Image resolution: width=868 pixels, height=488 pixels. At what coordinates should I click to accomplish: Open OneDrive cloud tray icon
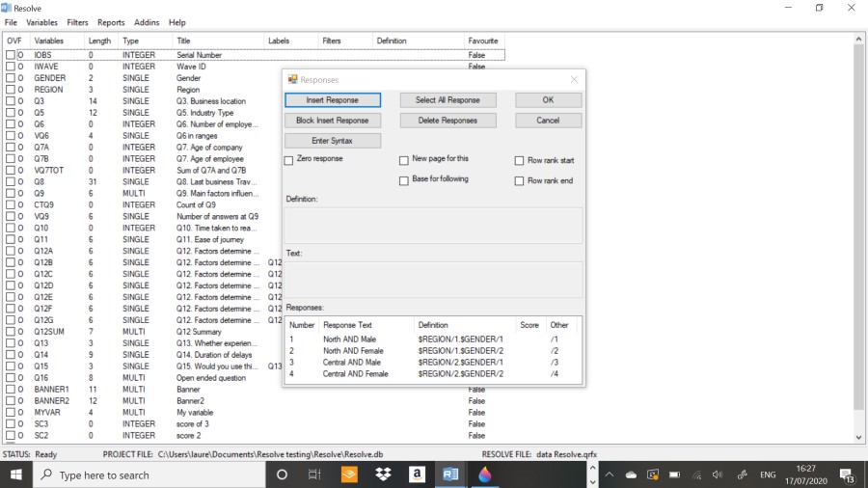(x=631, y=474)
